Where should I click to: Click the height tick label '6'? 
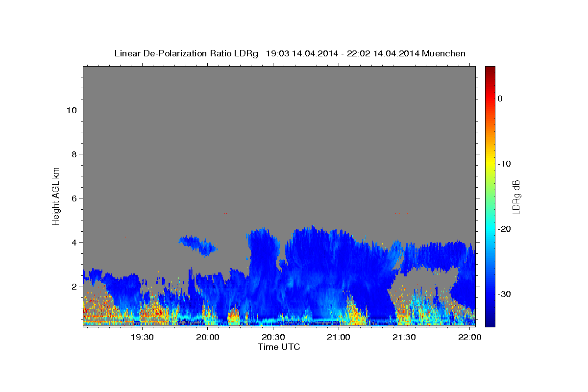(74, 198)
